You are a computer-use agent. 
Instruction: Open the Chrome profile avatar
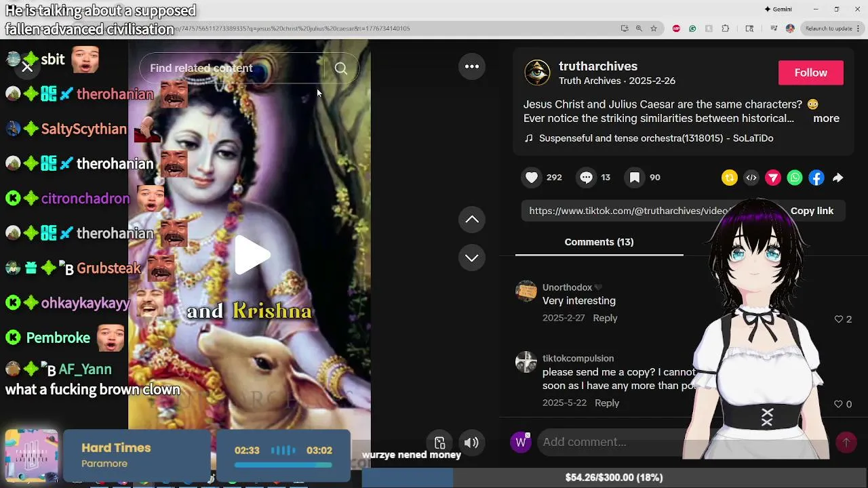click(x=790, y=28)
